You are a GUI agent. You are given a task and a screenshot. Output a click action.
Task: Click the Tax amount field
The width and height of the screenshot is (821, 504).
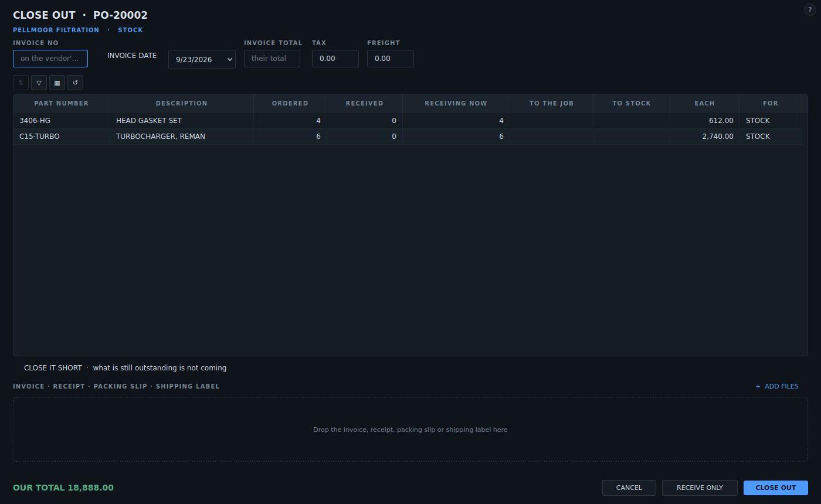[335, 59]
